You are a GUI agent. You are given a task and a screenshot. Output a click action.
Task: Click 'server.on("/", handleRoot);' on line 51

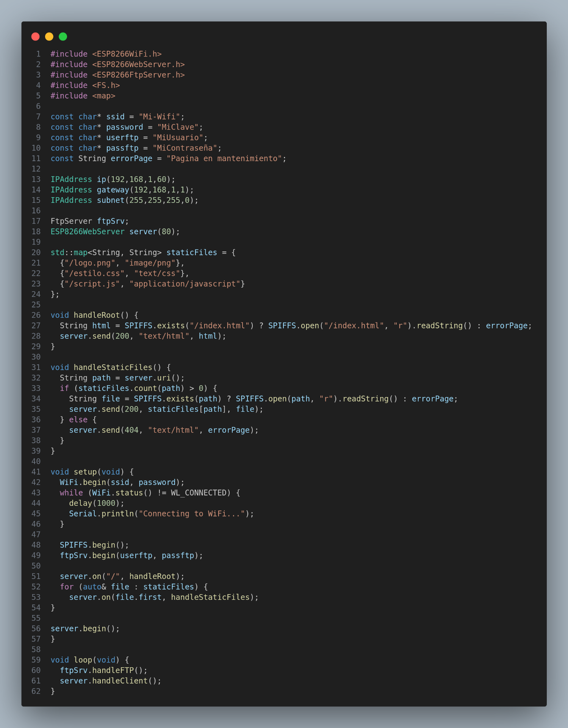pos(122,576)
